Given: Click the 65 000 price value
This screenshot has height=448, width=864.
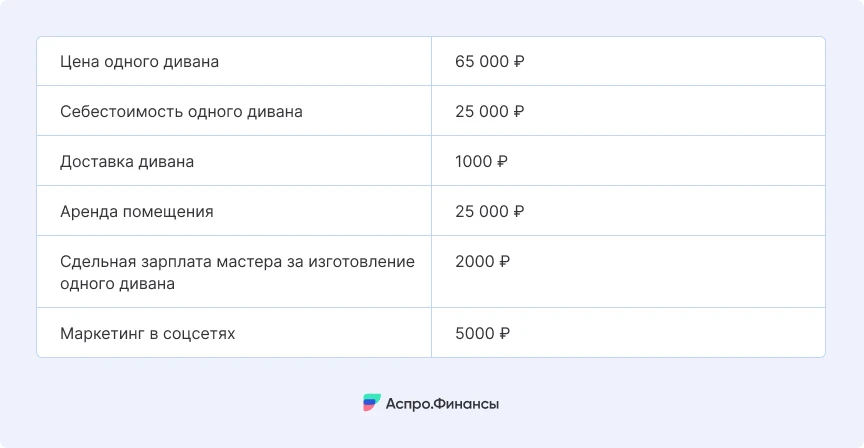Looking at the screenshot, I should click(482, 62).
